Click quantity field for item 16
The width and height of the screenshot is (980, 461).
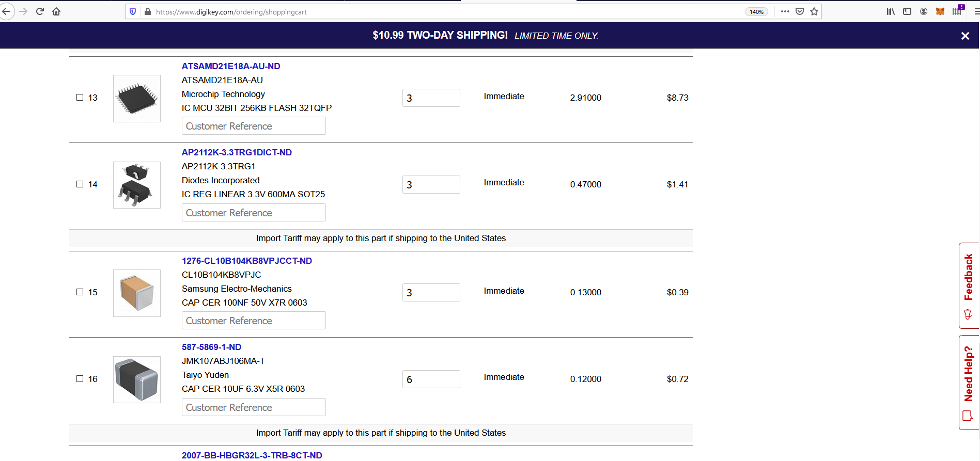(x=431, y=379)
